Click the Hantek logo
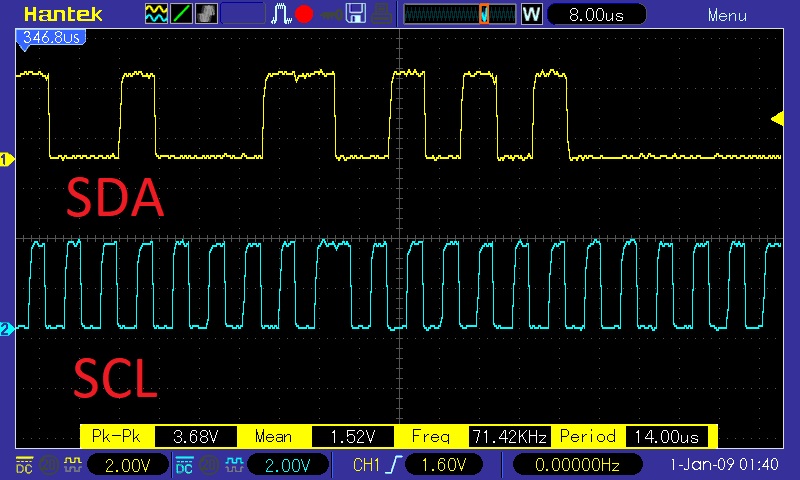This screenshot has width=800, height=480. coord(63,14)
